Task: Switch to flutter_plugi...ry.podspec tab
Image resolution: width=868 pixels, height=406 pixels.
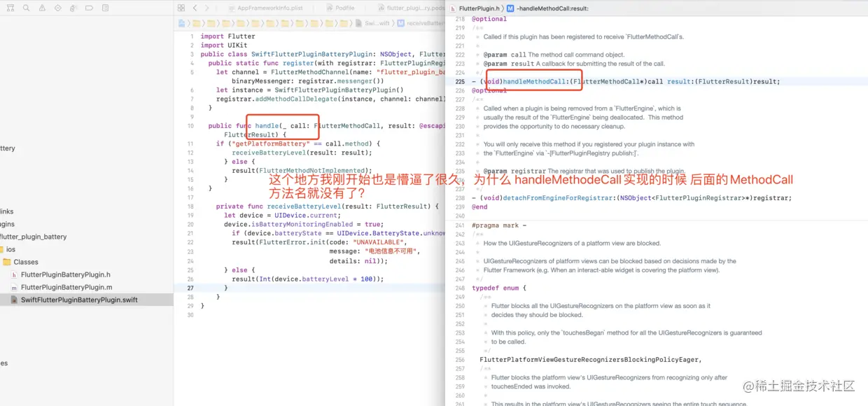Action: (x=409, y=8)
